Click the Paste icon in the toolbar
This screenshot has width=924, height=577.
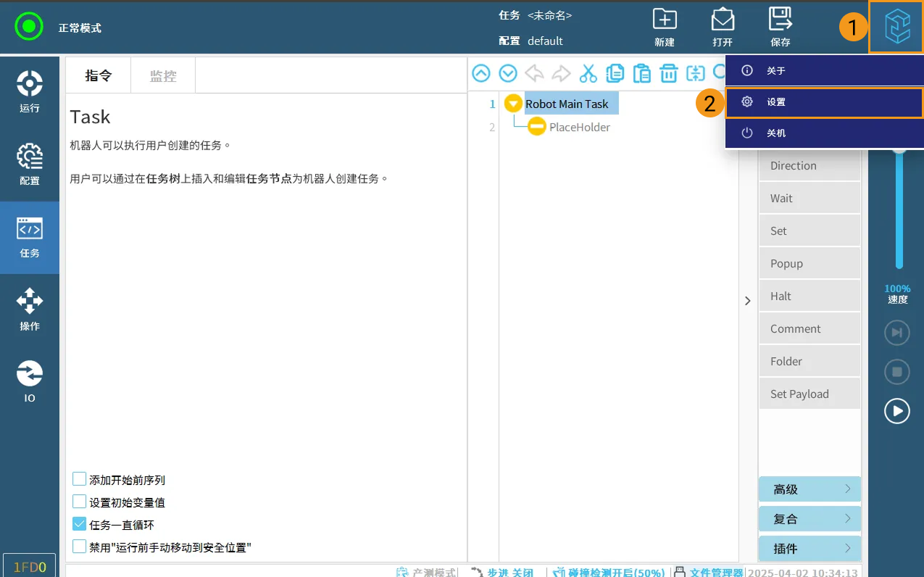point(642,72)
